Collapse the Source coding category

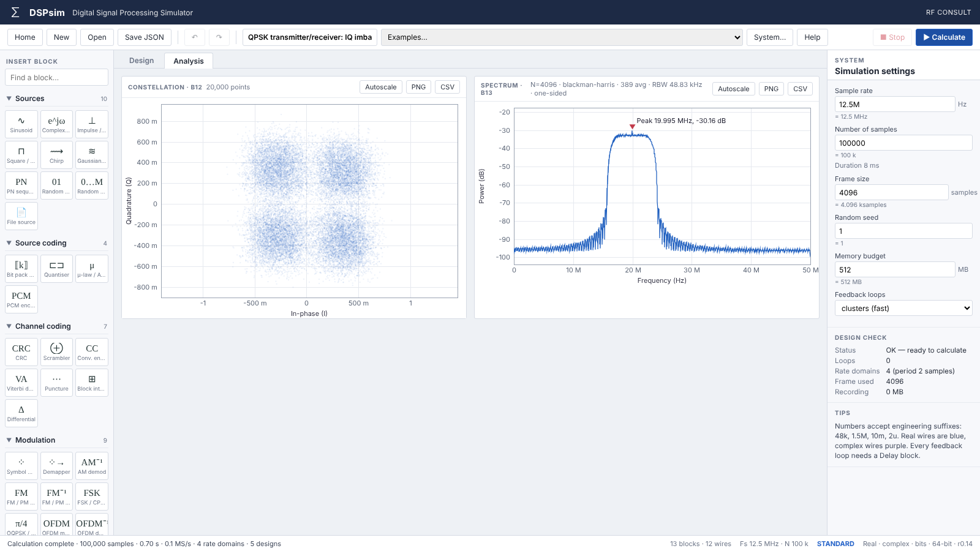coord(56,243)
